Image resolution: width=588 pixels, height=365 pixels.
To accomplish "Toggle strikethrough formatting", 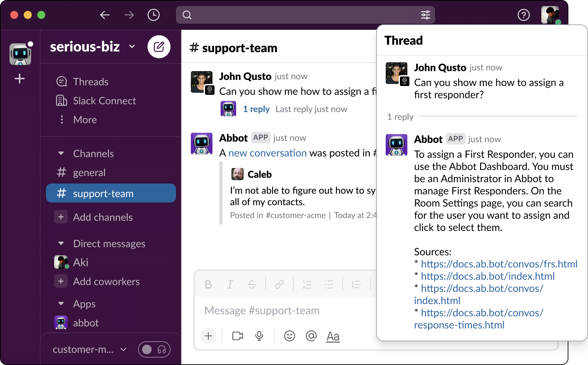I will coord(252,284).
